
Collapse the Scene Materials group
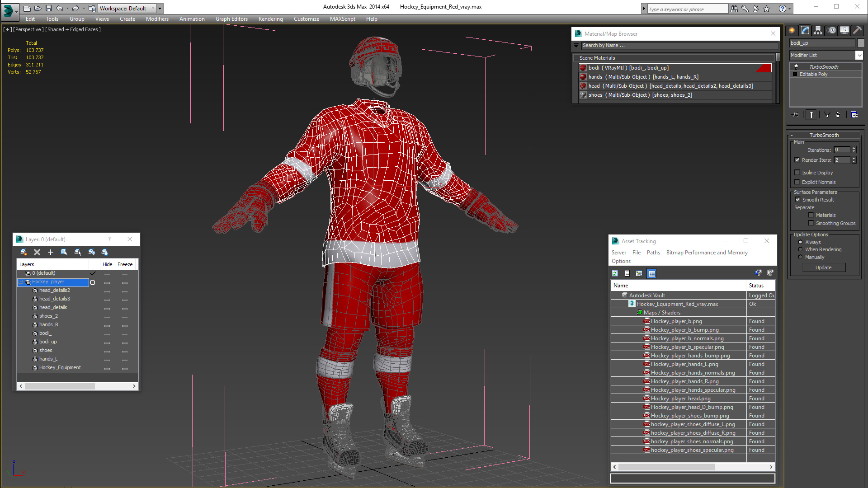(576, 58)
